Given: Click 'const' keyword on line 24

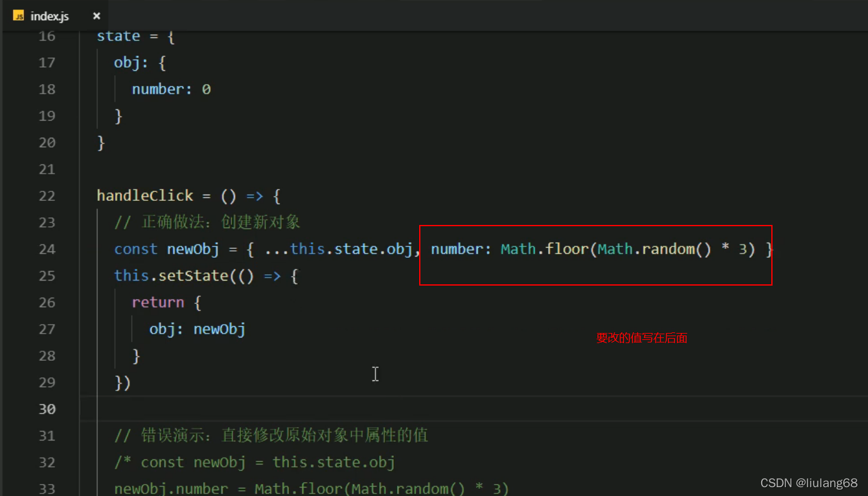Looking at the screenshot, I should [x=136, y=249].
